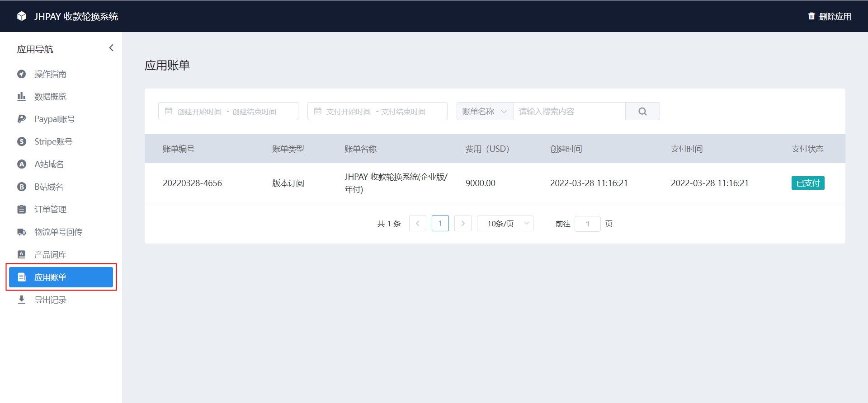Click the previous page arrow

point(418,223)
